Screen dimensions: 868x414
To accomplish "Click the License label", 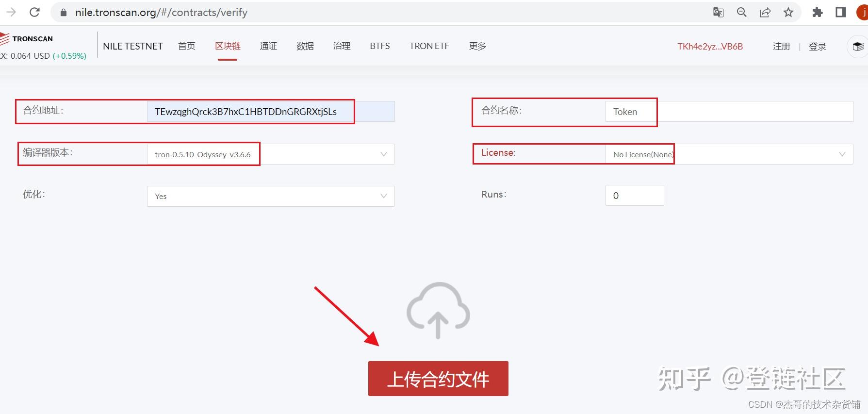I will tap(498, 152).
